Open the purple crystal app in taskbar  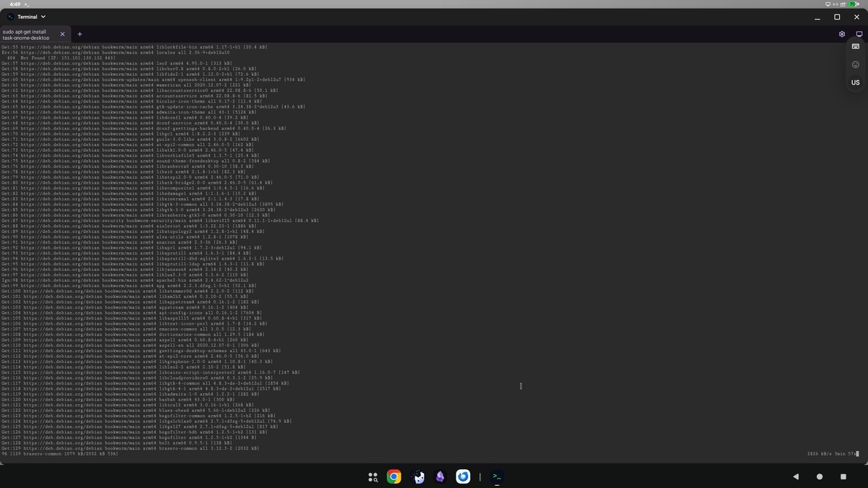pos(441,476)
